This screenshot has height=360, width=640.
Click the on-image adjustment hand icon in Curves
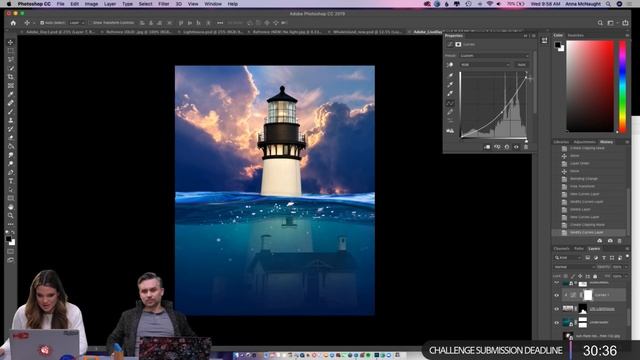pos(450,65)
